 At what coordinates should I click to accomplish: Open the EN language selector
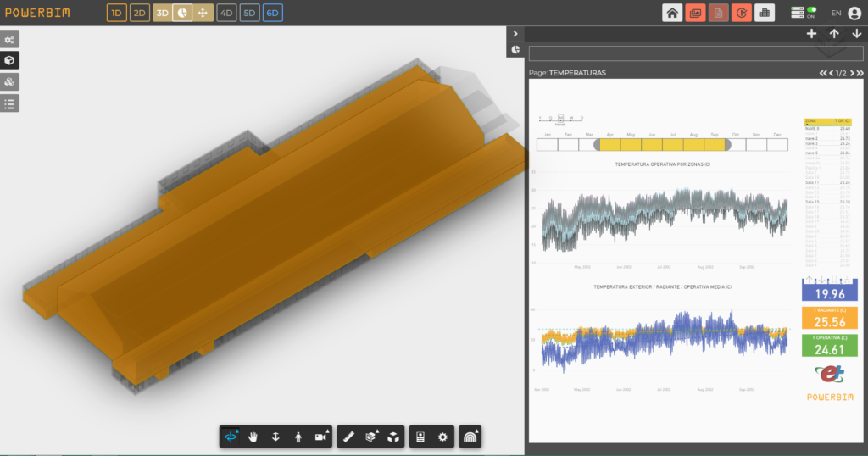point(836,13)
